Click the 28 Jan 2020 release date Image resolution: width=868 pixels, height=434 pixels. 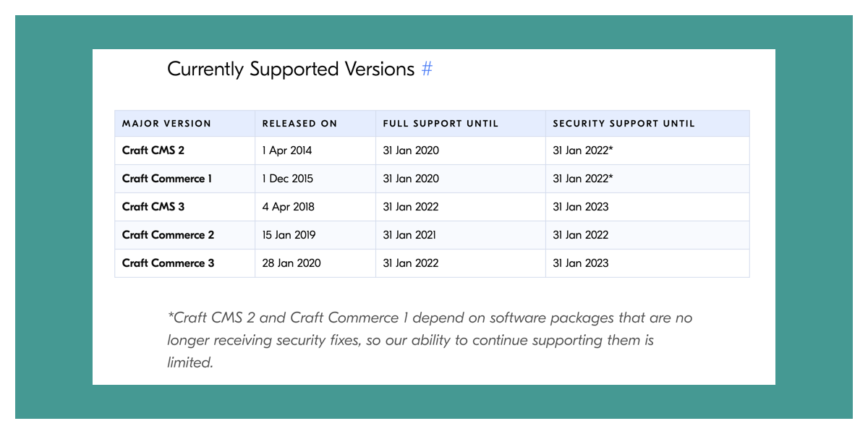(x=292, y=263)
